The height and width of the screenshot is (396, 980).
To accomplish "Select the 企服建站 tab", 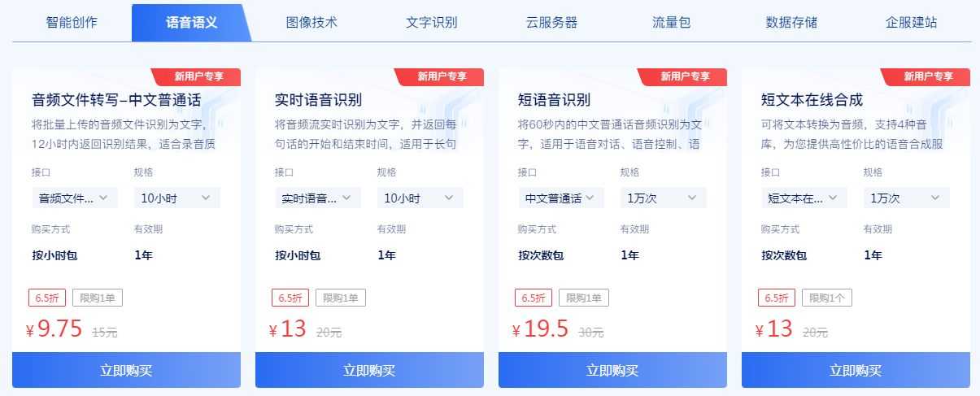I will (912, 22).
